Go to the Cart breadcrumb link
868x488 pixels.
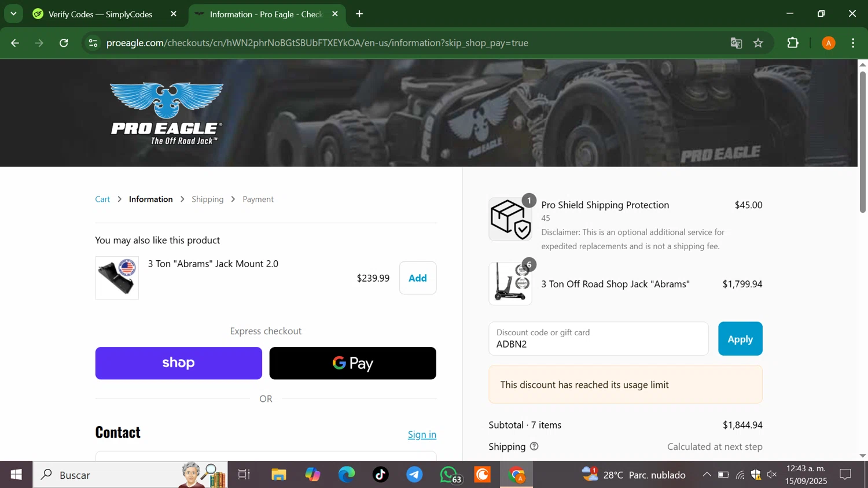102,199
